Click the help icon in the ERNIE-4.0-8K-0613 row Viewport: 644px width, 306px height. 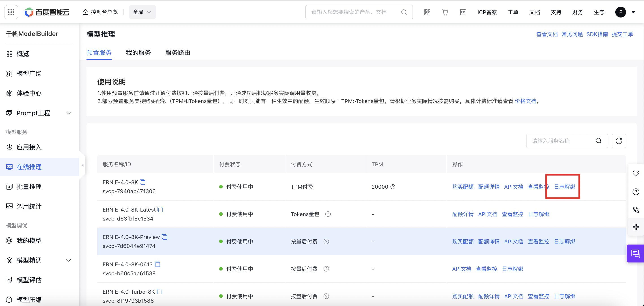[326, 269]
